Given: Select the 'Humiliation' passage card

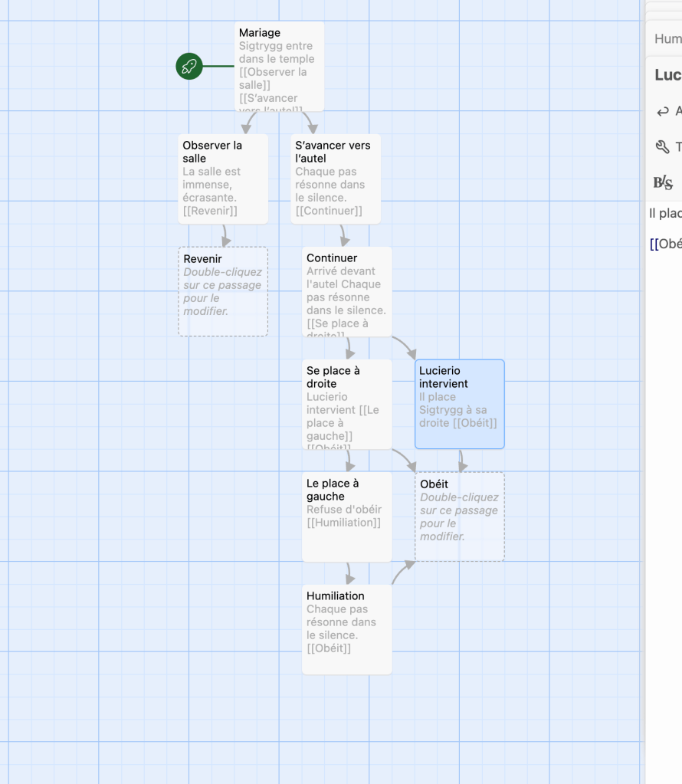Looking at the screenshot, I should click(347, 629).
